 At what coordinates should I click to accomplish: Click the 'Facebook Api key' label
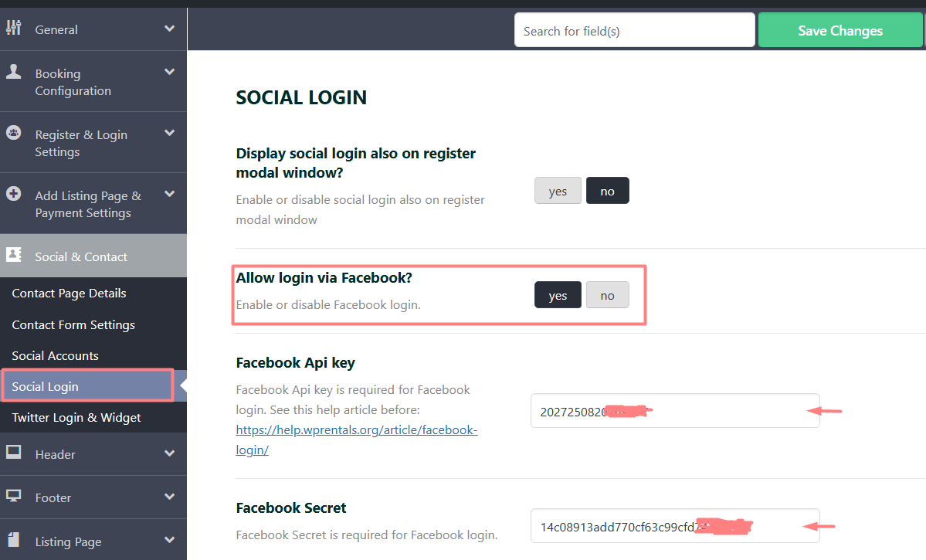point(295,363)
